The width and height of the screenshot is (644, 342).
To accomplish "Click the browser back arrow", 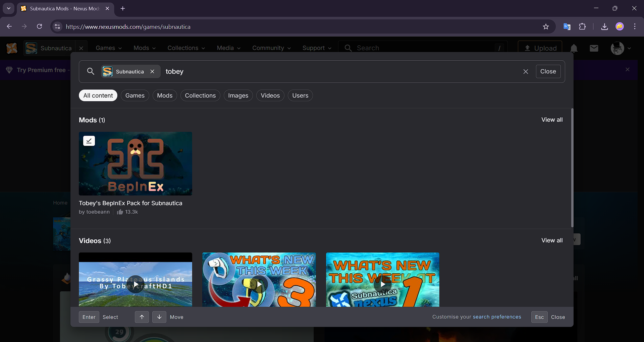I will pos(9,26).
